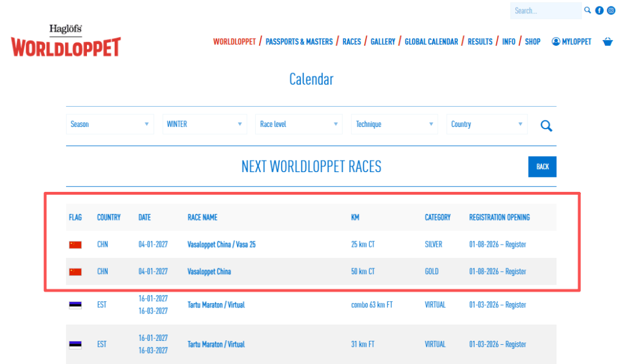Open the INFO menu item

coord(509,42)
